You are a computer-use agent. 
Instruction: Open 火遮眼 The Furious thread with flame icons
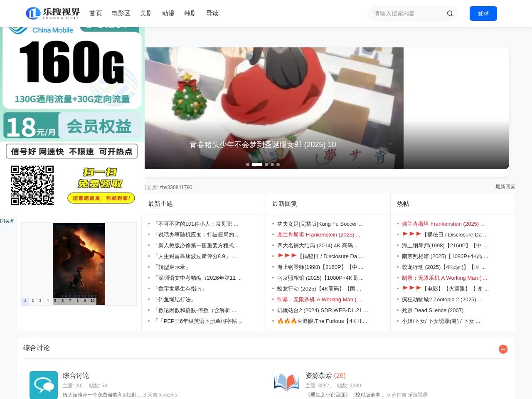(322, 321)
